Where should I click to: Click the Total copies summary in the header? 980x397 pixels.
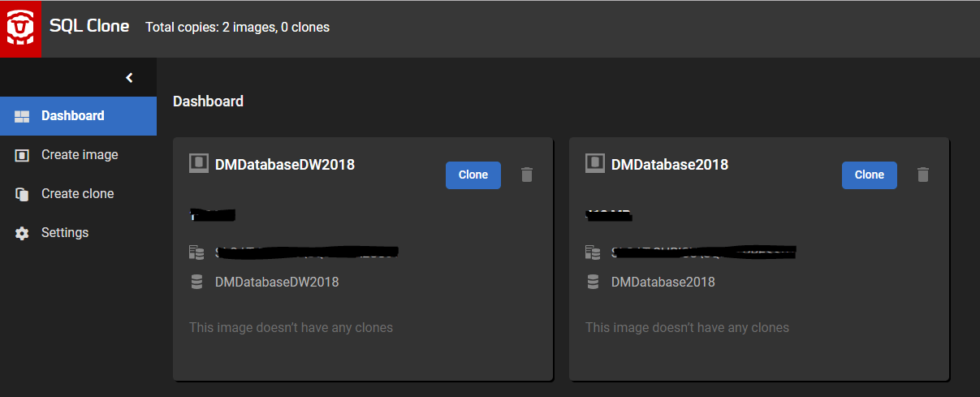point(237,28)
